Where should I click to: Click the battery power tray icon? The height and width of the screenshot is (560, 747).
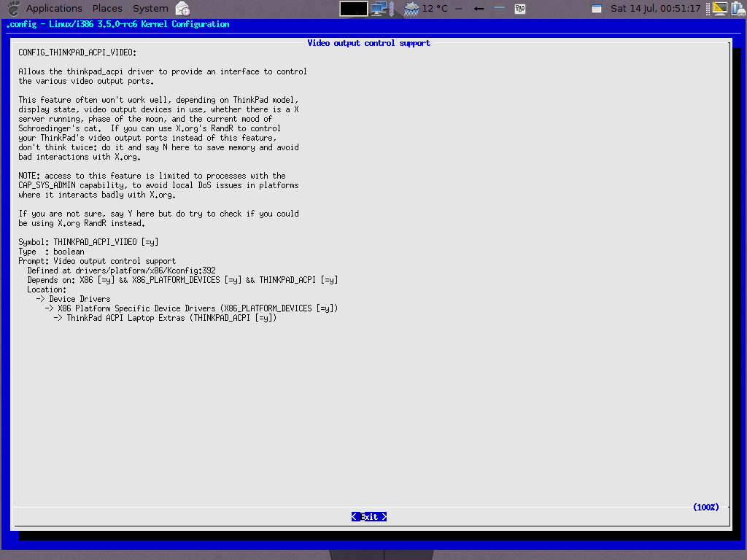(x=737, y=9)
